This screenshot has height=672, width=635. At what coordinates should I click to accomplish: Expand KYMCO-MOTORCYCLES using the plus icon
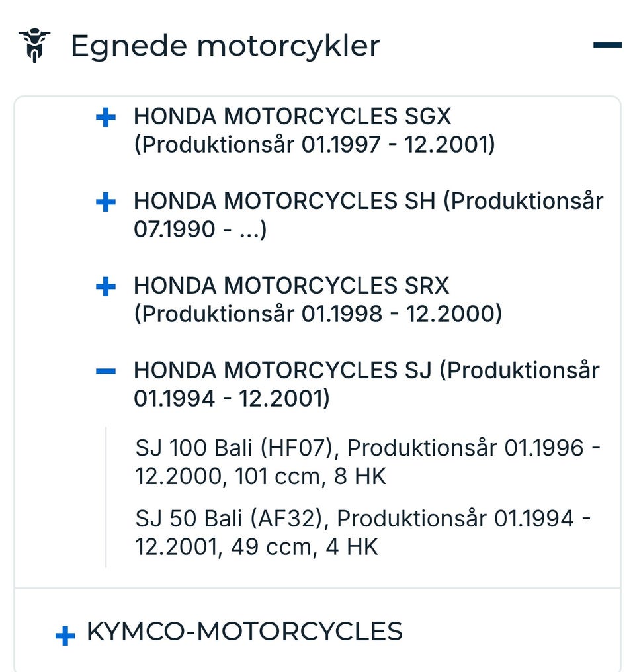pos(65,636)
